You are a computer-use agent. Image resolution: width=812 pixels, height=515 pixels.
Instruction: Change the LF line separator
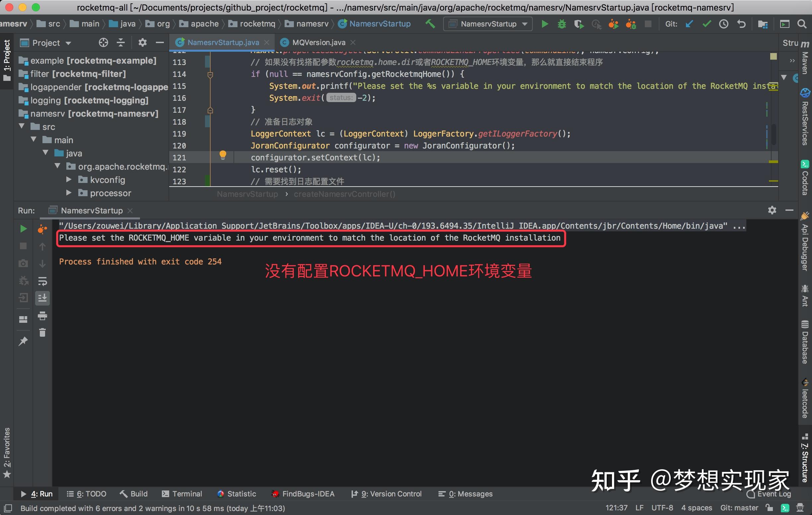pyautogui.click(x=639, y=508)
